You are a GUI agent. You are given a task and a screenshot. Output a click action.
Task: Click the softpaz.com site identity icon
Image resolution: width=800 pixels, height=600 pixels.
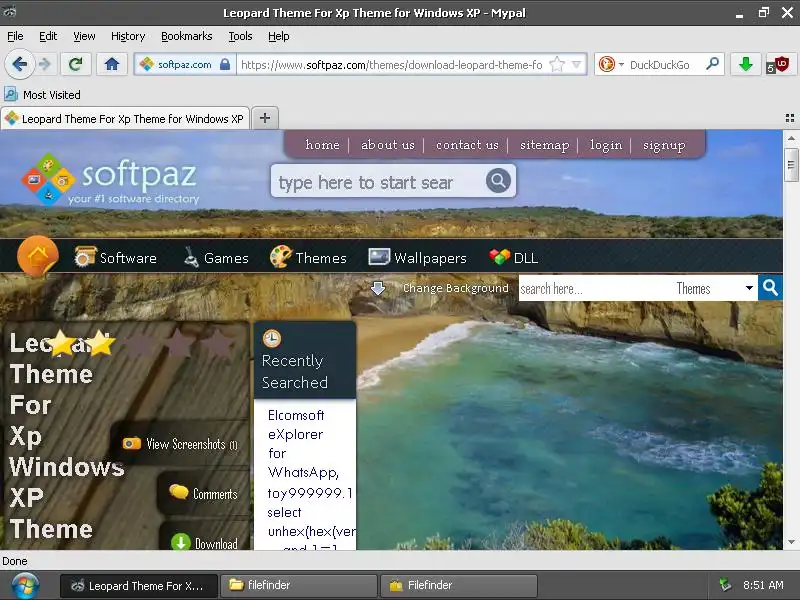point(147,64)
